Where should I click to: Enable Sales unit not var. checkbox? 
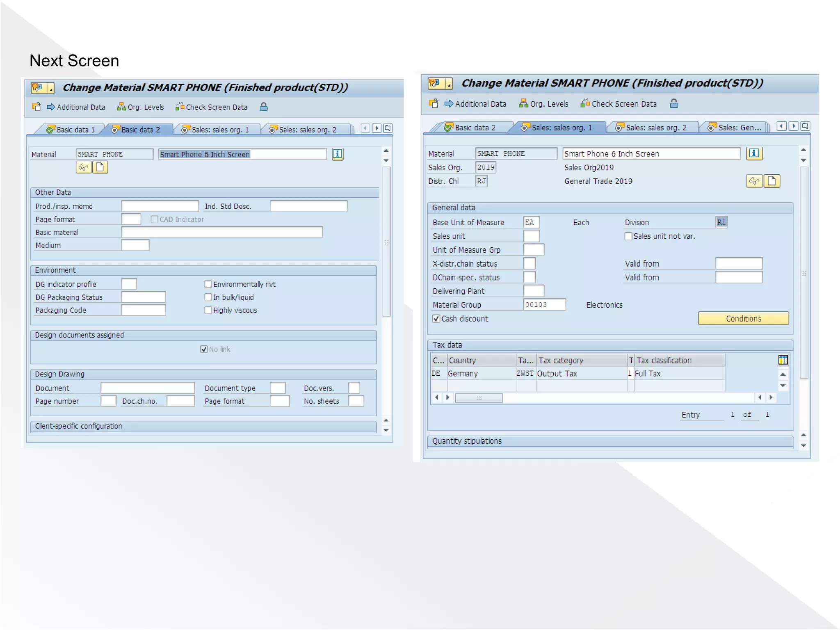tap(628, 236)
